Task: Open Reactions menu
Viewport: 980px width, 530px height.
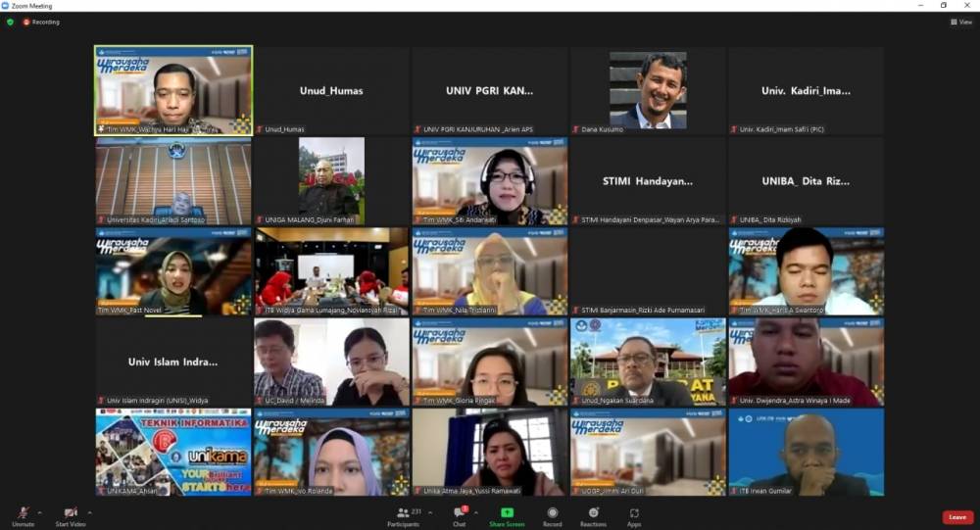Action: [x=593, y=514]
